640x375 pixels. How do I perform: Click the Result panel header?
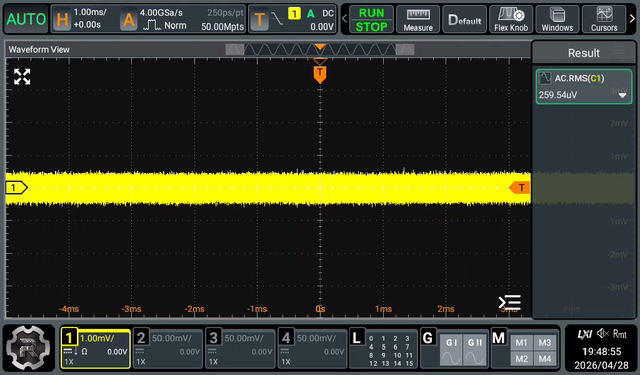coord(584,52)
